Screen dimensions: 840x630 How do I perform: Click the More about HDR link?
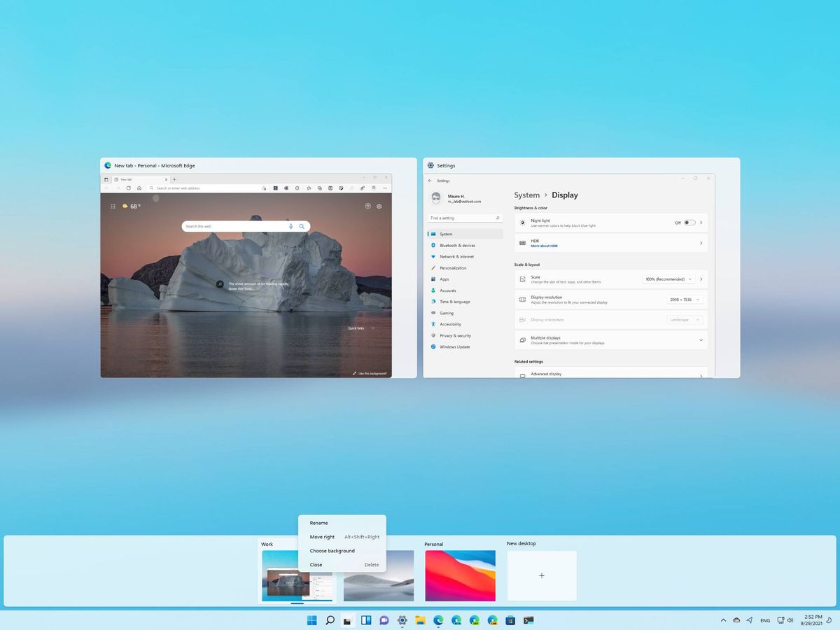click(544, 246)
